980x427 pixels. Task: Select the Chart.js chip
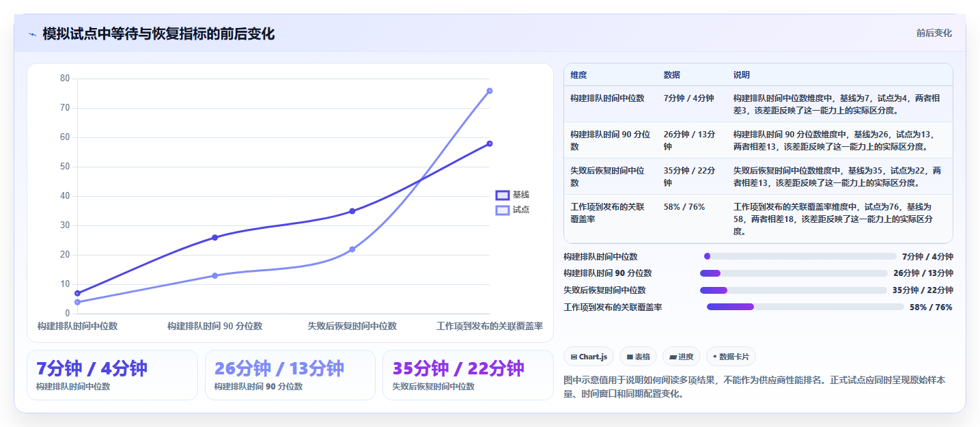(x=589, y=357)
